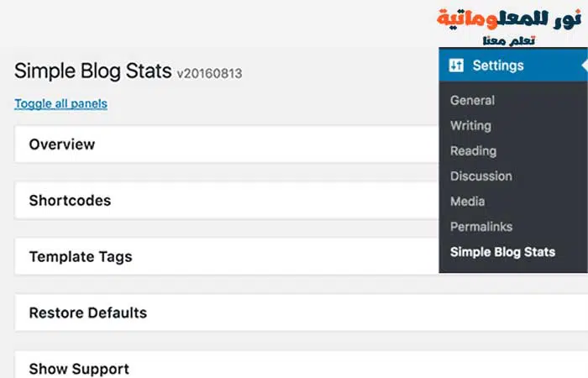The height and width of the screenshot is (378, 588).
Task: Select Simple Blog Stats submenu item
Action: (502, 252)
